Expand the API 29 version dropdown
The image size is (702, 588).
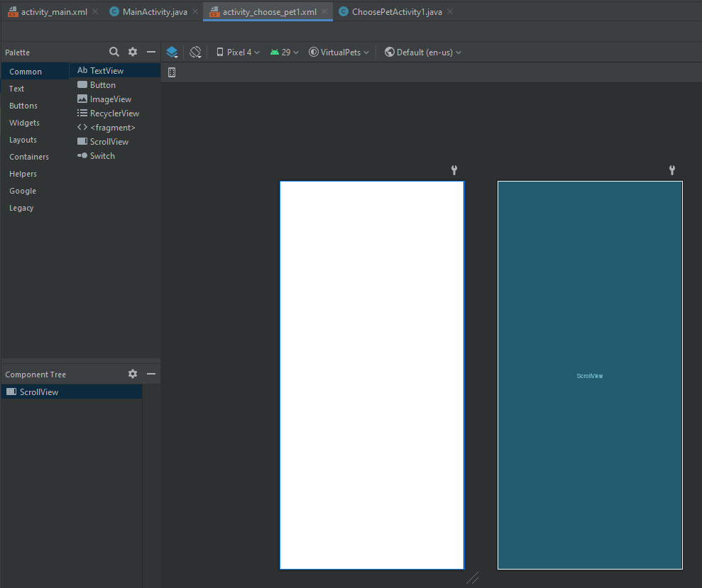(x=285, y=52)
